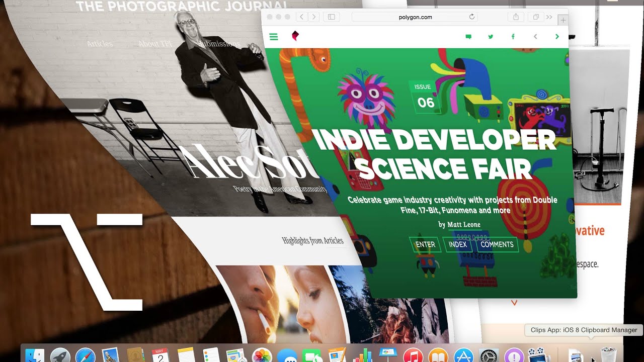The width and height of the screenshot is (644, 362).
Task: Open iBooks from the Dock
Action: click(x=438, y=355)
